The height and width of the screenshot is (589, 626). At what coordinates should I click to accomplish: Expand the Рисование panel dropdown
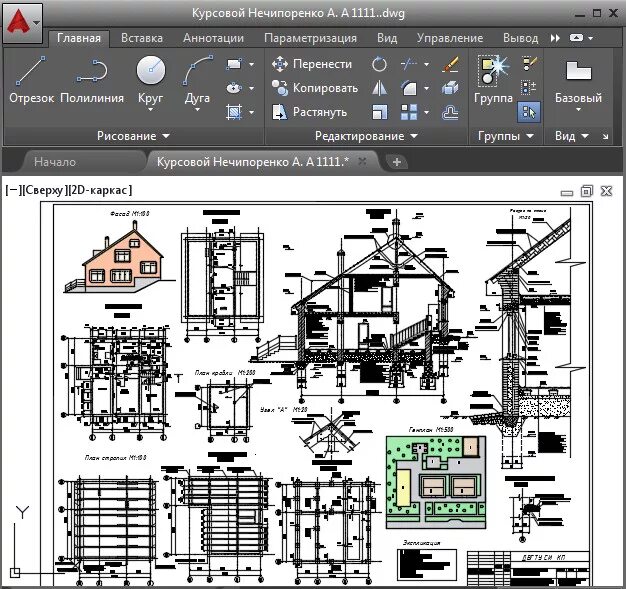click(x=133, y=136)
